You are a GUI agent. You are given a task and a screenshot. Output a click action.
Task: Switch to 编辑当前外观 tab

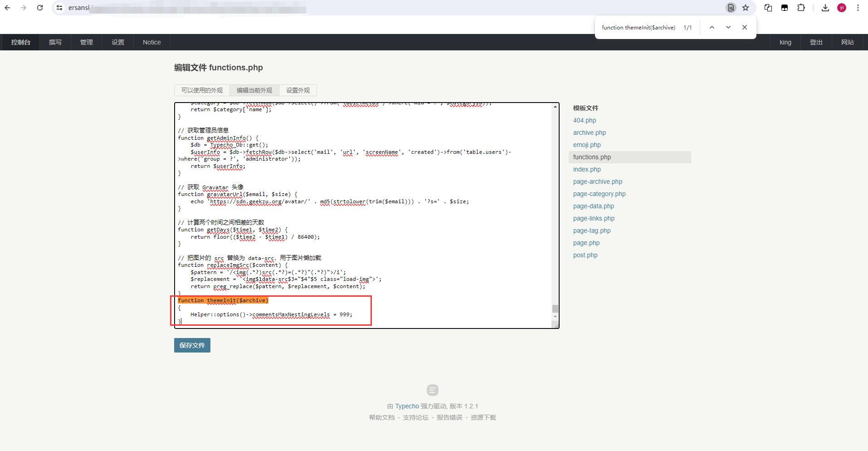point(254,90)
